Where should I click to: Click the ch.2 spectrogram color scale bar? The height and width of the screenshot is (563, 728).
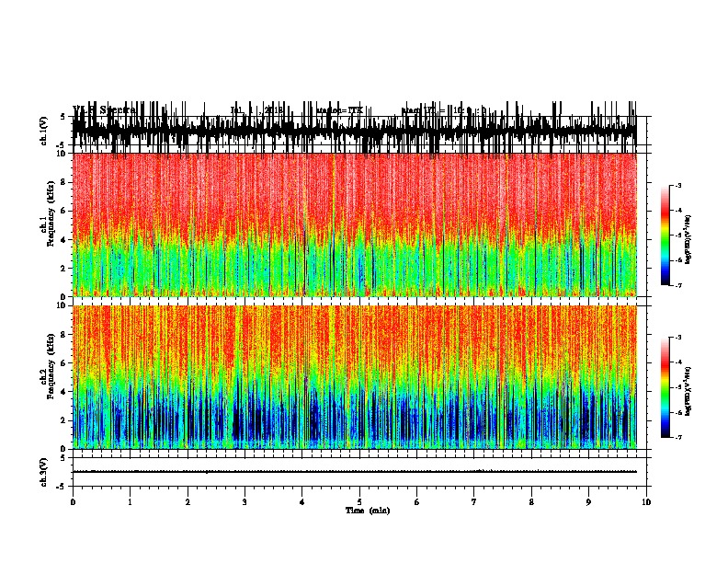[x=665, y=387]
